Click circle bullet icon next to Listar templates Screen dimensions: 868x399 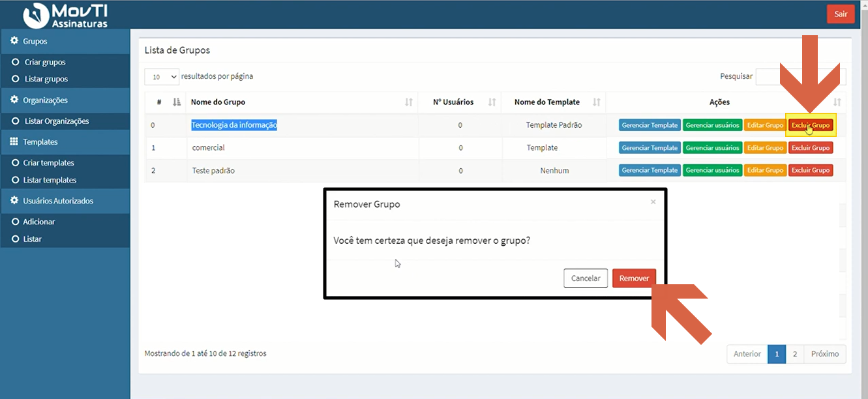[16, 180]
